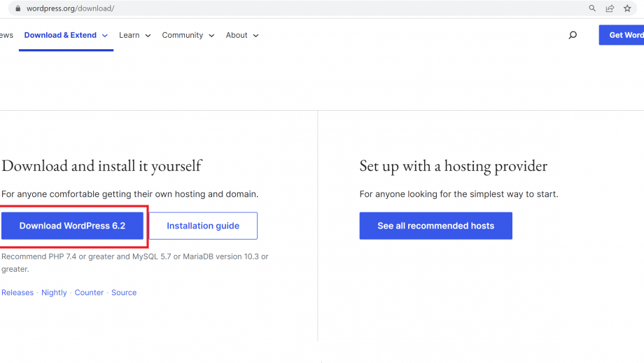The height and width of the screenshot is (363, 644).
Task: Open the Releases link
Action: 17,292
